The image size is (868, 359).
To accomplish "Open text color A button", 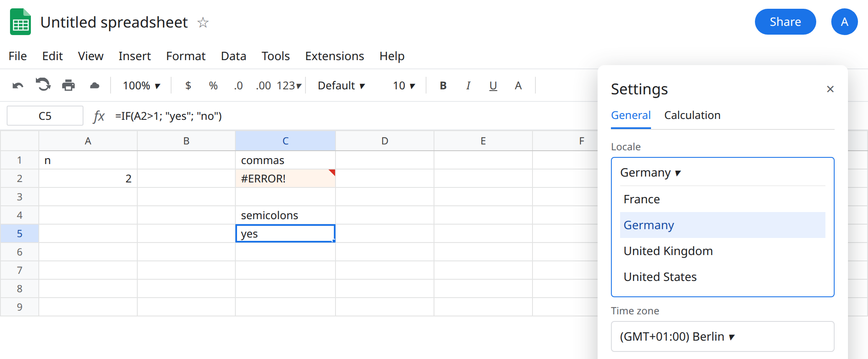I will pyautogui.click(x=518, y=86).
